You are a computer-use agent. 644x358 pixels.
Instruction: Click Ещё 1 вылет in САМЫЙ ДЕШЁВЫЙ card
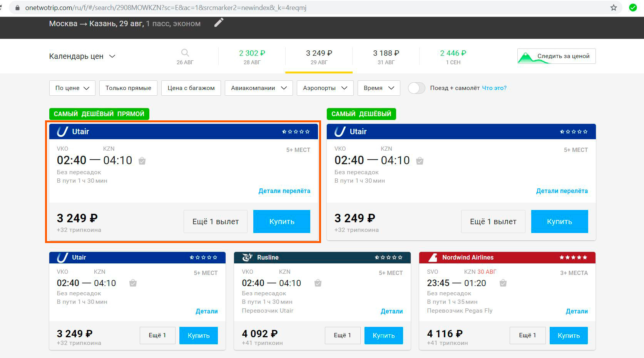pos(493,221)
